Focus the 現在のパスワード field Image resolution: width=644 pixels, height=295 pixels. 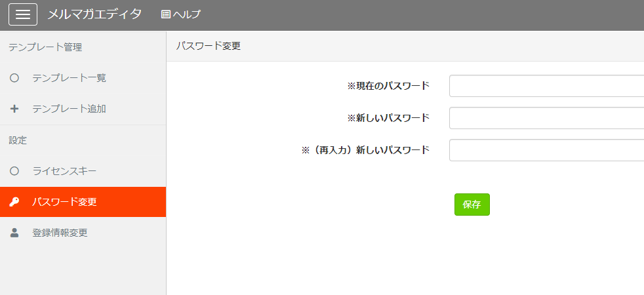pyautogui.click(x=547, y=86)
